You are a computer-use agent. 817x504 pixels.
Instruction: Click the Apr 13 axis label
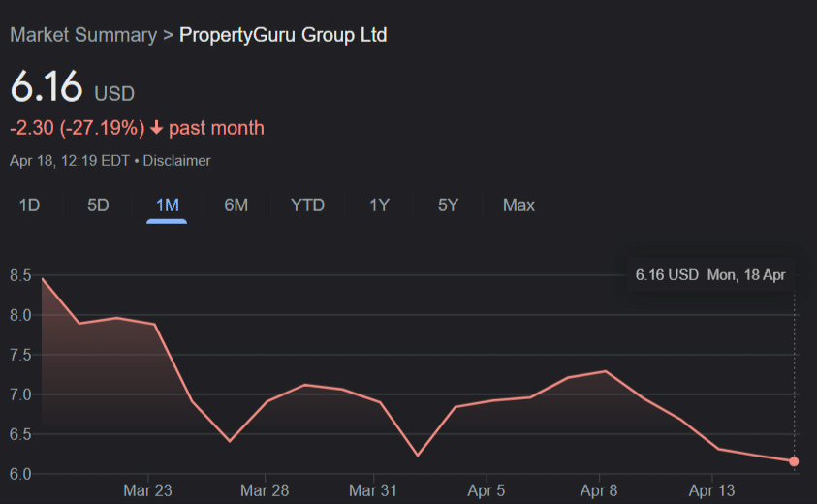[x=711, y=490]
